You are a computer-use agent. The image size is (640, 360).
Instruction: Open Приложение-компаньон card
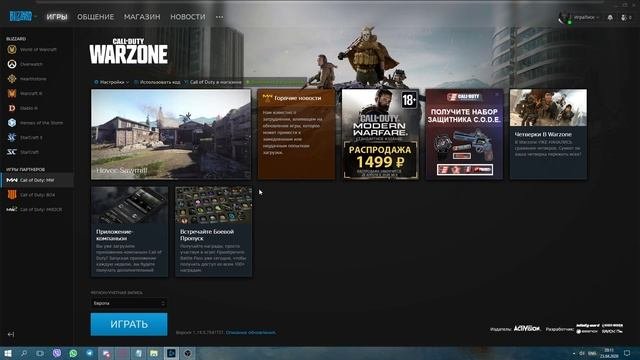[129, 232]
